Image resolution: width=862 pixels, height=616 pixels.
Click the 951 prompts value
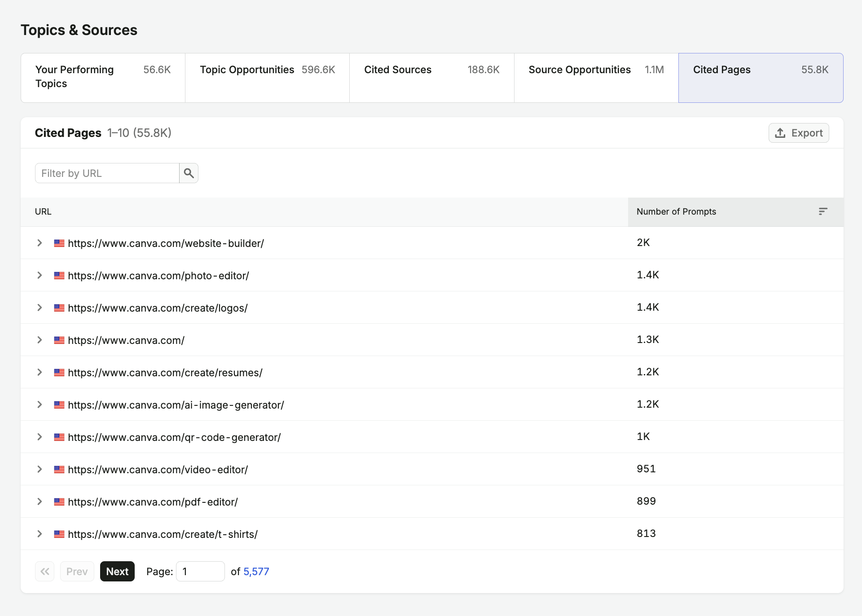pyautogui.click(x=646, y=469)
